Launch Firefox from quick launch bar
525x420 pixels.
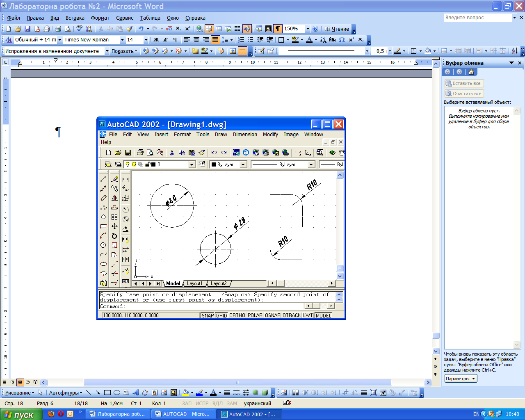pos(51,414)
